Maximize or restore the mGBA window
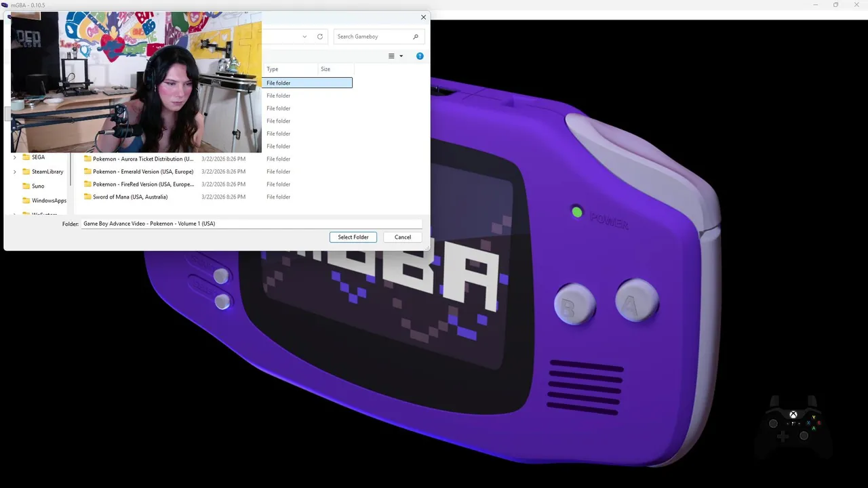Screen dimensions: 868x488 pos(835,5)
